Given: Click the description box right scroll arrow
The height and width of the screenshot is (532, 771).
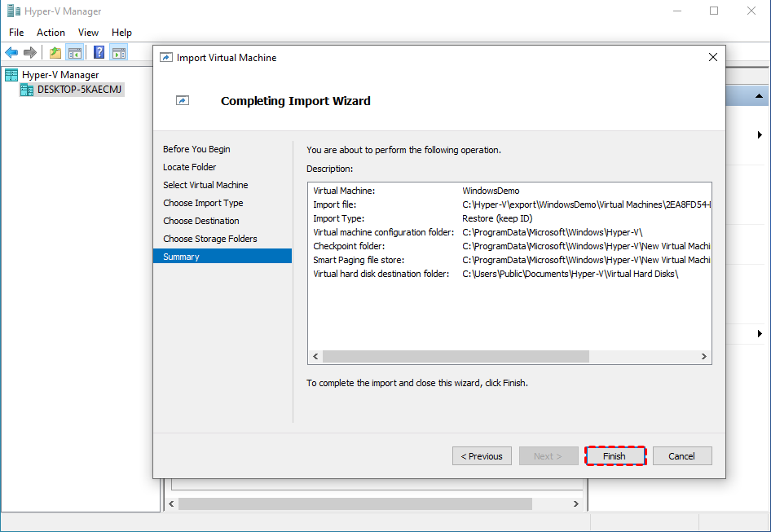Looking at the screenshot, I should [x=704, y=357].
